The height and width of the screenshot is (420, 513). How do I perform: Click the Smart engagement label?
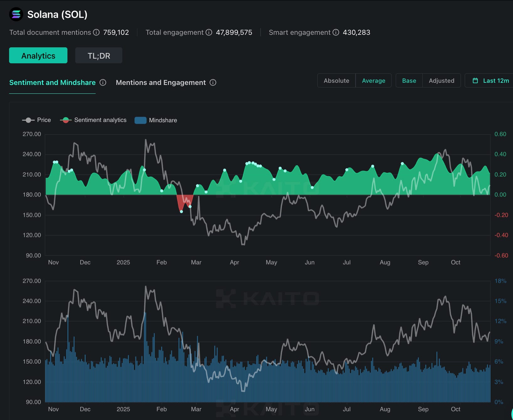click(299, 32)
